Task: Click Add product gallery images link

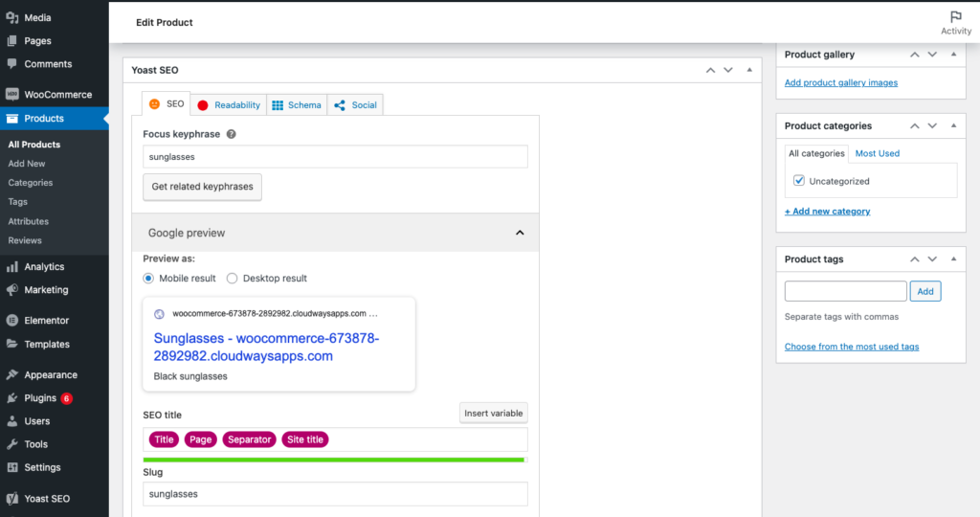Action: pyautogui.click(x=840, y=82)
